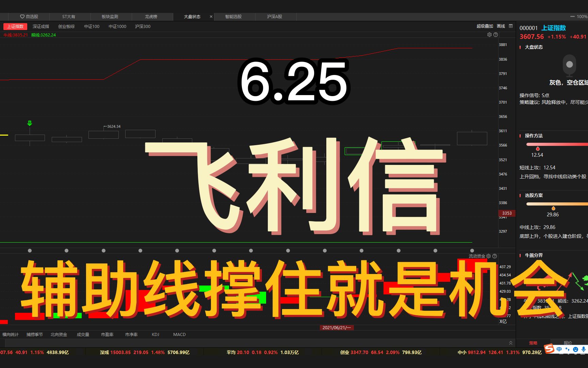Open 流动资金 panel help icon

[x=495, y=256]
